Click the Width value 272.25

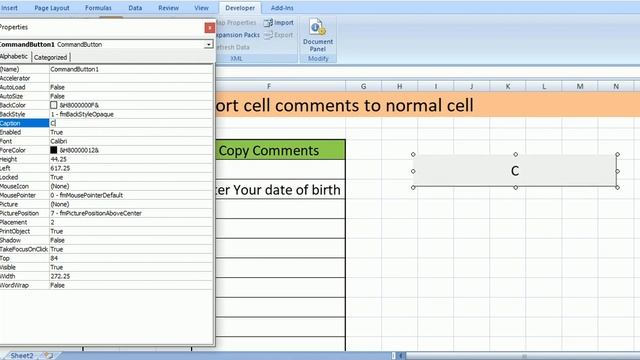pyautogui.click(x=60, y=276)
